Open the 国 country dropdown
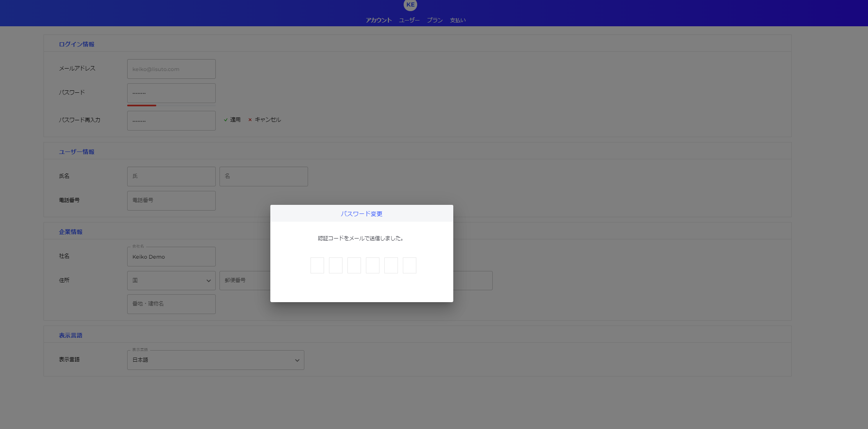Viewport: 868px width, 429px height. [171, 281]
